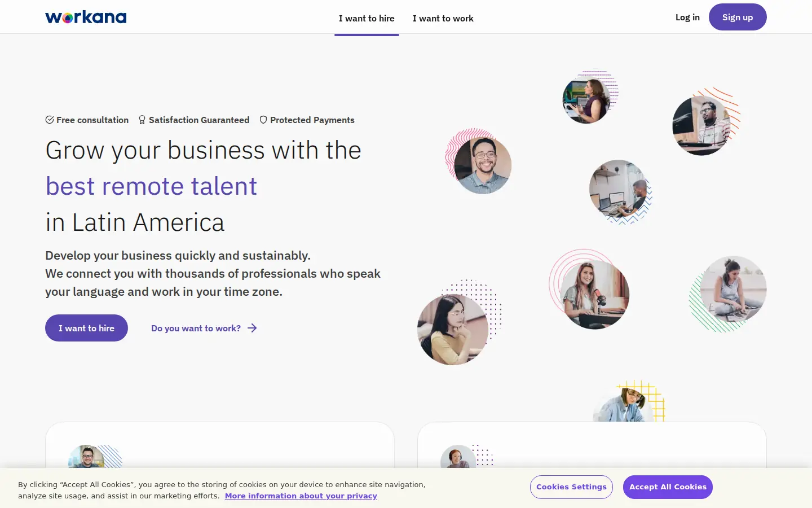Click the woman sitting on floor photo

pos(734,289)
